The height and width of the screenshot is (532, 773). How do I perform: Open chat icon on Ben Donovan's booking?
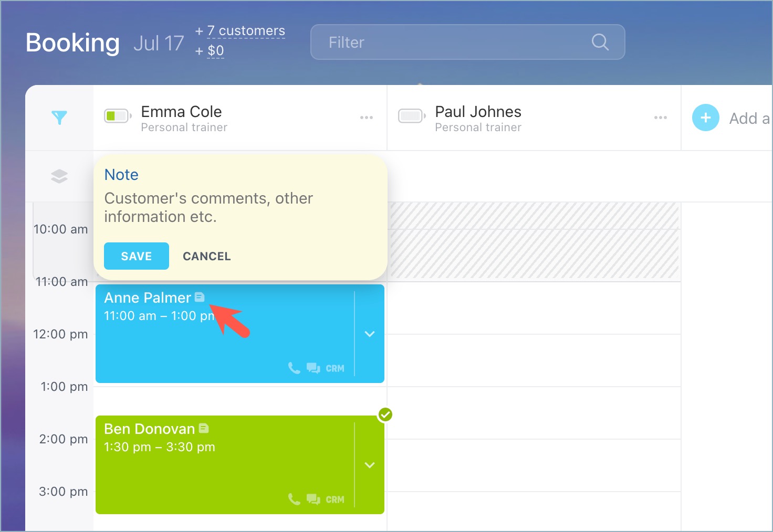click(313, 499)
